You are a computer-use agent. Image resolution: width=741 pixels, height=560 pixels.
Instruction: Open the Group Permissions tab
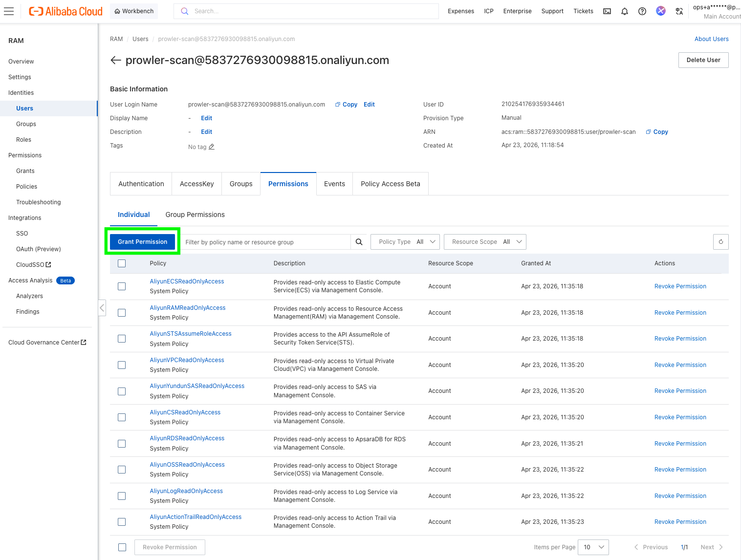click(195, 215)
